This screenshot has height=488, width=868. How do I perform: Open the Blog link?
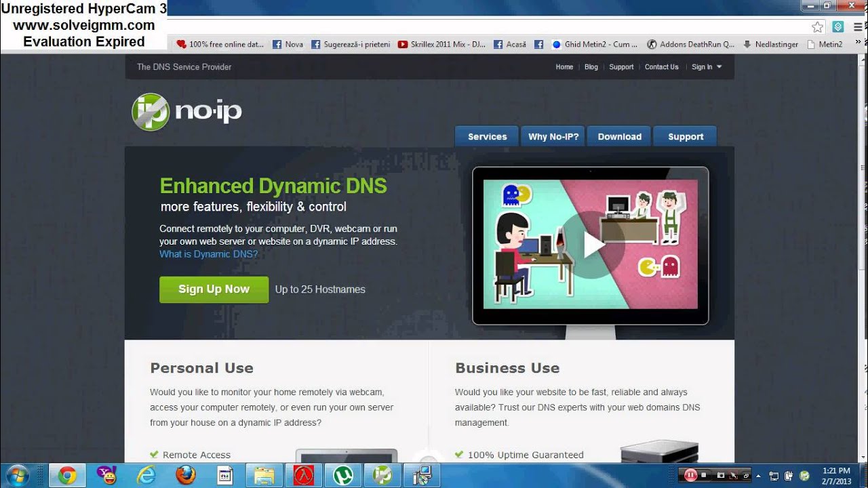tap(591, 67)
